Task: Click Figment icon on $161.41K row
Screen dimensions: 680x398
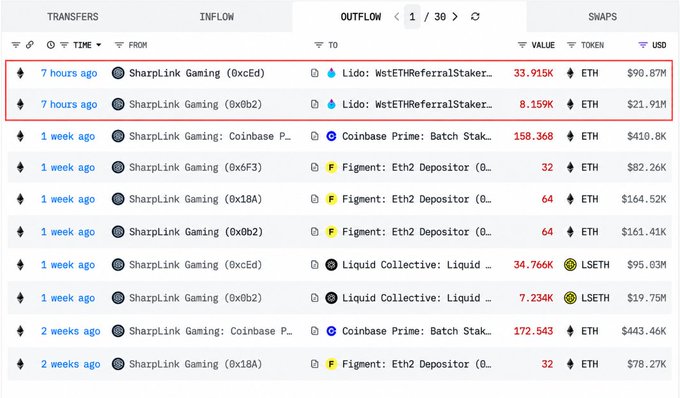Action: pyautogui.click(x=331, y=232)
